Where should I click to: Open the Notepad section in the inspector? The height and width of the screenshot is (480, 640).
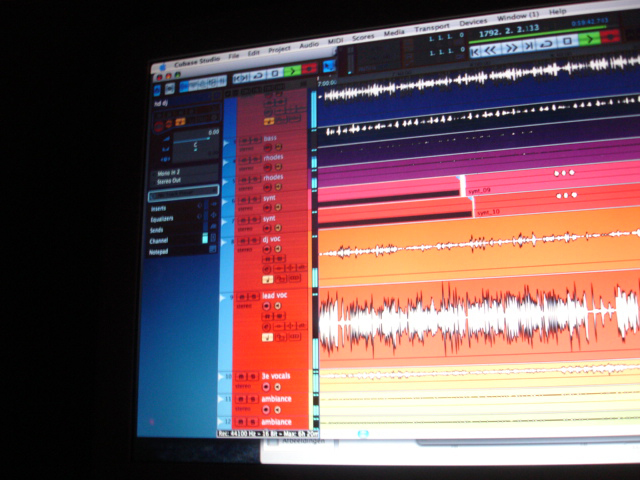[x=161, y=250]
